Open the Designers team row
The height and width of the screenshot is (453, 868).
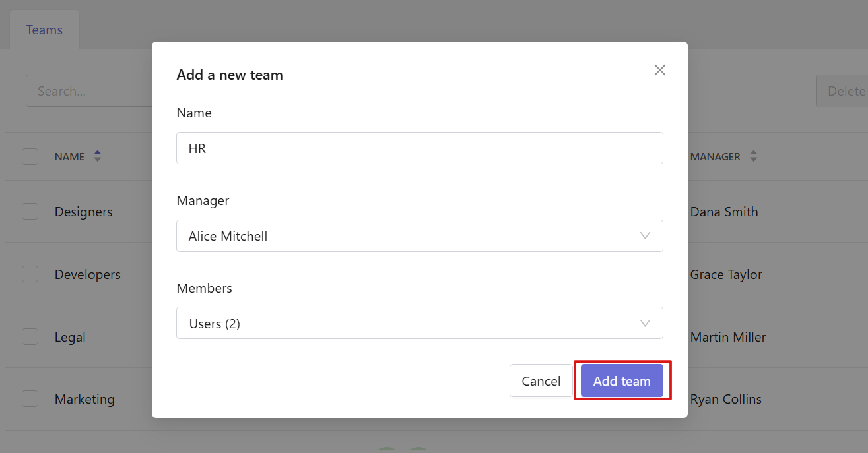pos(84,212)
